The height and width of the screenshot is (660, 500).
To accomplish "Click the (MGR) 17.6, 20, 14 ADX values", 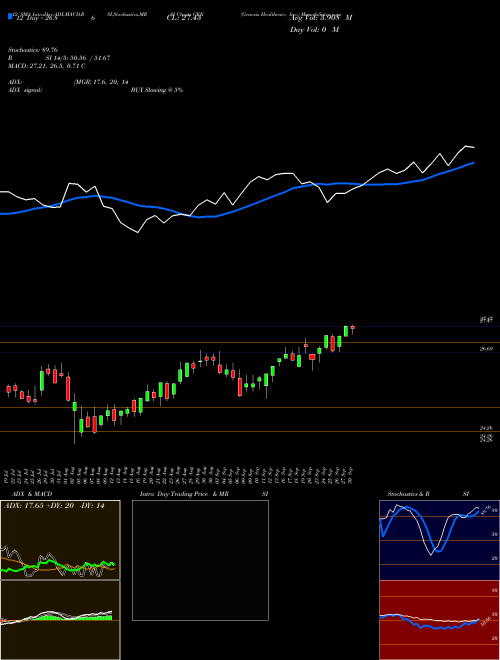I will point(101,82).
